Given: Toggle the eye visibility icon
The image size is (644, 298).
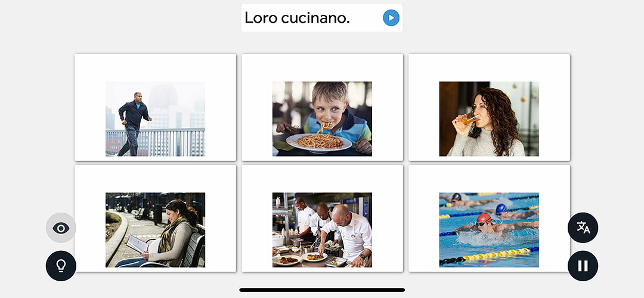Looking at the screenshot, I should pos(61,228).
